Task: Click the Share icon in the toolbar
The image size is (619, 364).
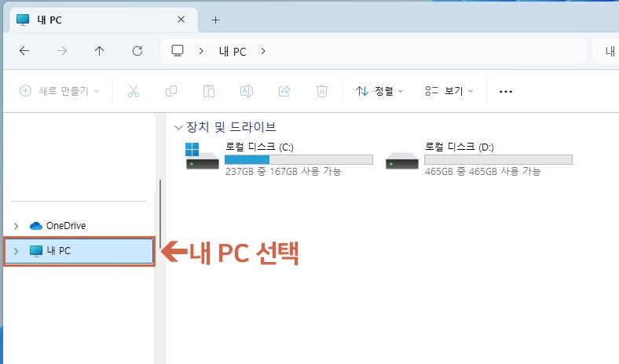Action: (x=284, y=91)
